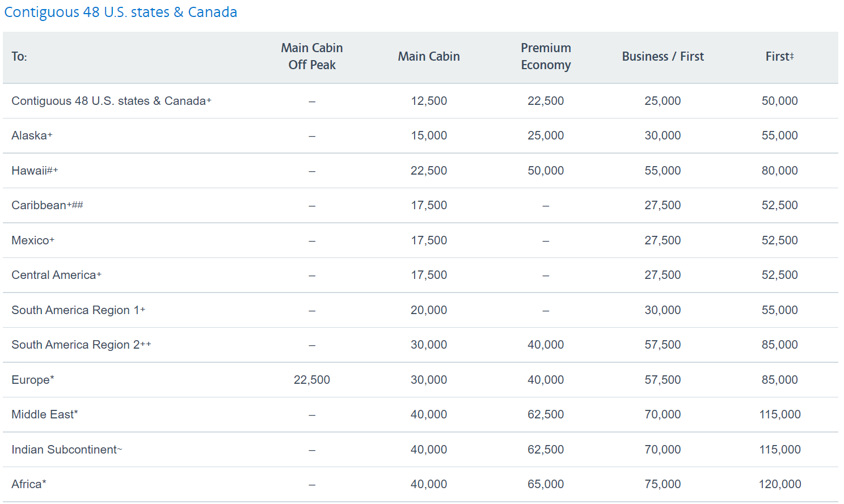This screenshot has height=504, width=844.
Task: Click Africa's 65,000 Premium Economy value
Action: point(545,484)
